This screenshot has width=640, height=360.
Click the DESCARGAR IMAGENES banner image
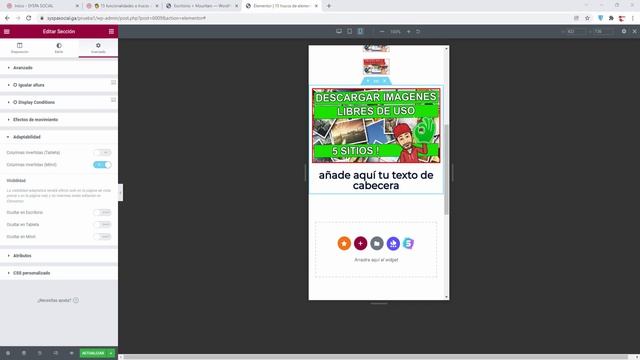pos(376,126)
